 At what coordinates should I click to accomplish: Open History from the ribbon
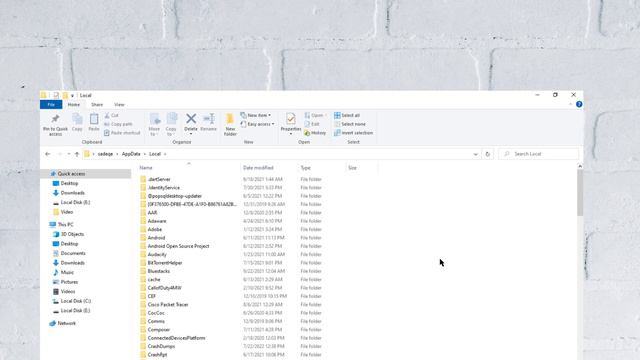[x=315, y=133]
